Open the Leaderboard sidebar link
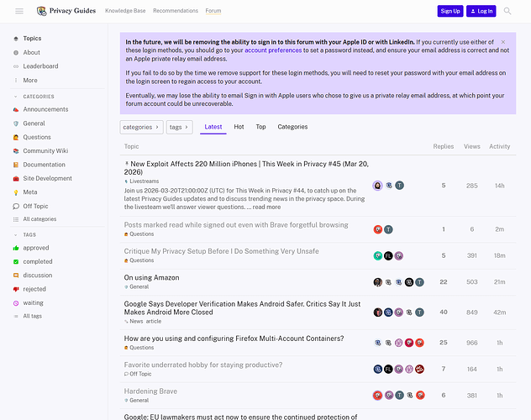This screenshot has width=531, height=420. (x=40, y=66)
